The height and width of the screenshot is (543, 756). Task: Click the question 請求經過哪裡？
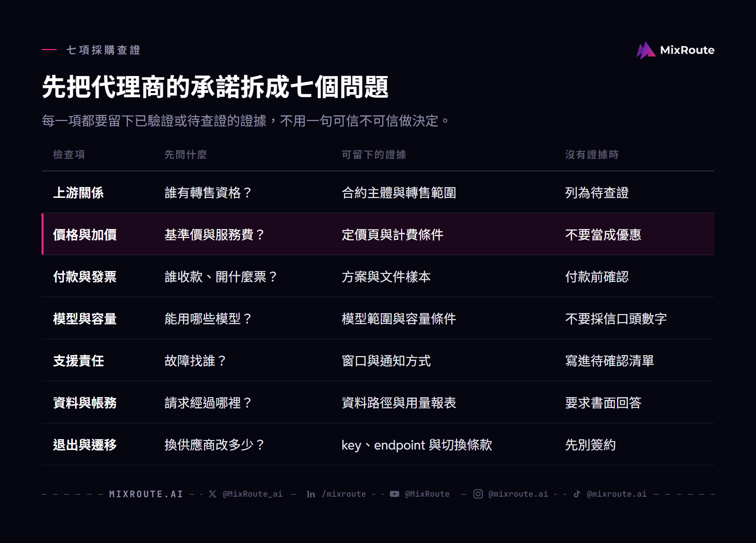click(208, 403)
